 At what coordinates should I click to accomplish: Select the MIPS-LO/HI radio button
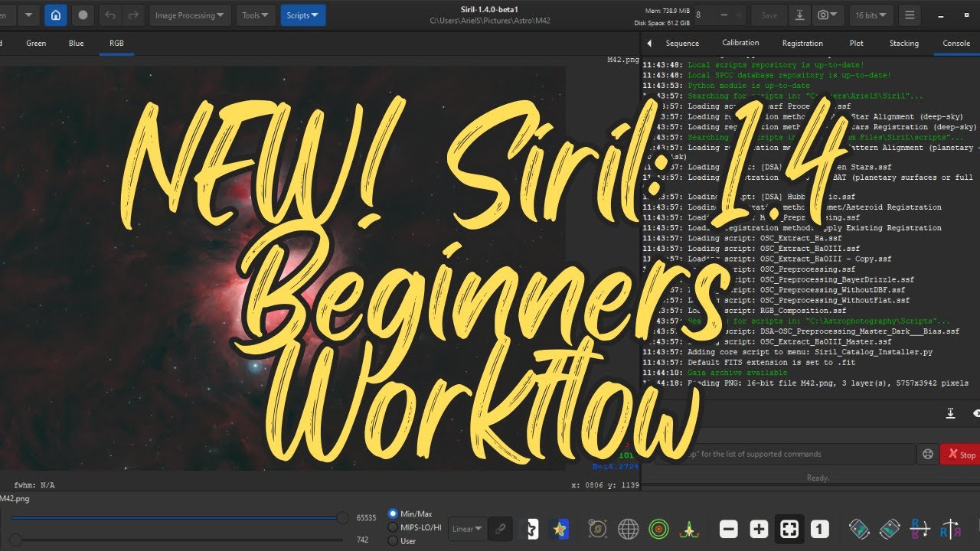coord(394,527)
